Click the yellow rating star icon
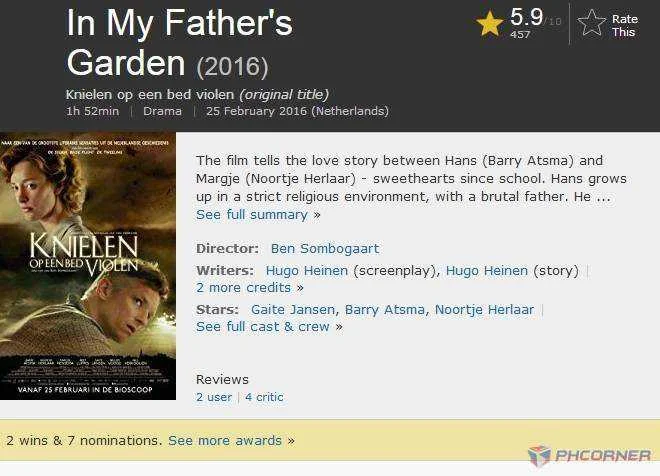660x476 pixels. pyautogui.click(x=490, y=24)
